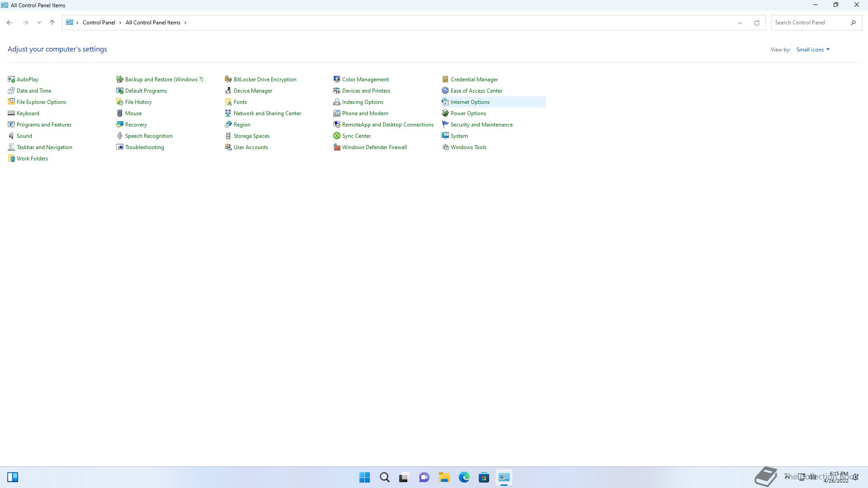Click the Device Manager icon
This screenshot has width=868, height=488.
(x=228, y=91)
